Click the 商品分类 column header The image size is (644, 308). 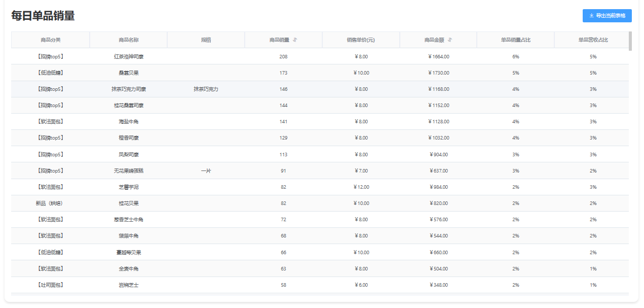click(51, 40)
